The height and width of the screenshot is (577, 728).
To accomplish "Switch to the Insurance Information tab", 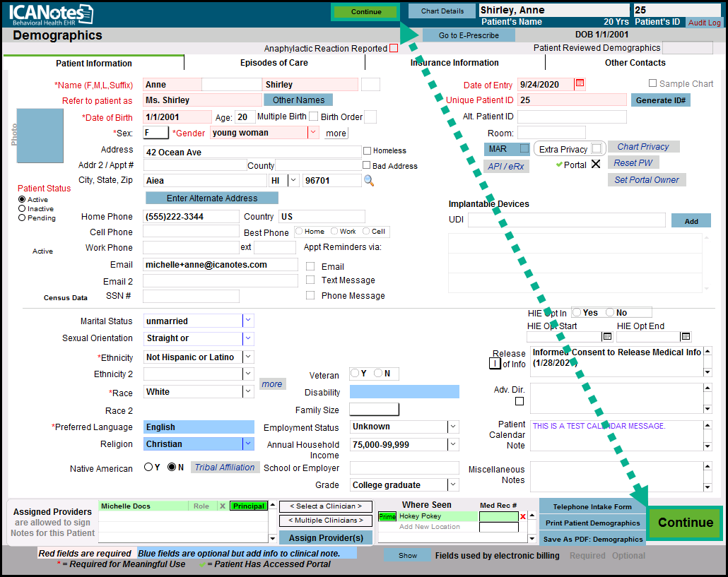I will pos(455,63).
